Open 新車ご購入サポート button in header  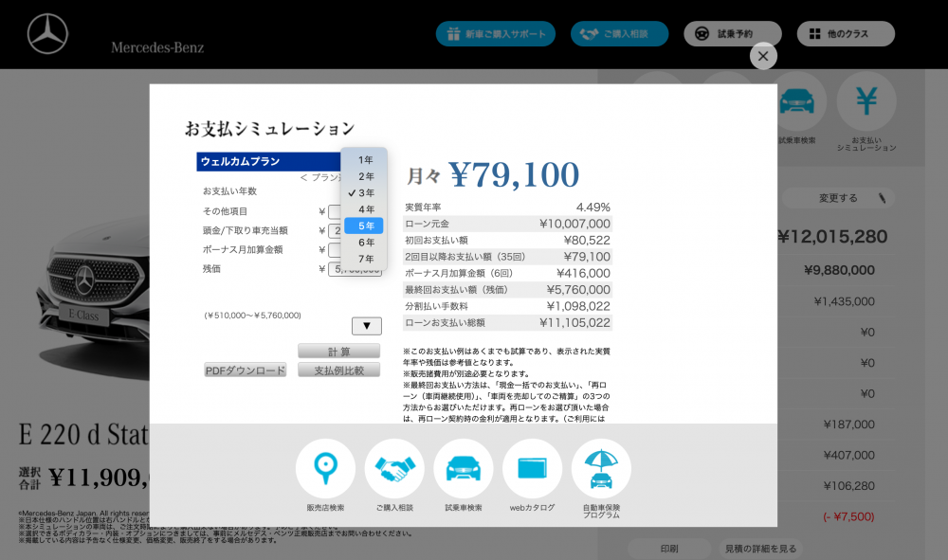click(495, 34)
